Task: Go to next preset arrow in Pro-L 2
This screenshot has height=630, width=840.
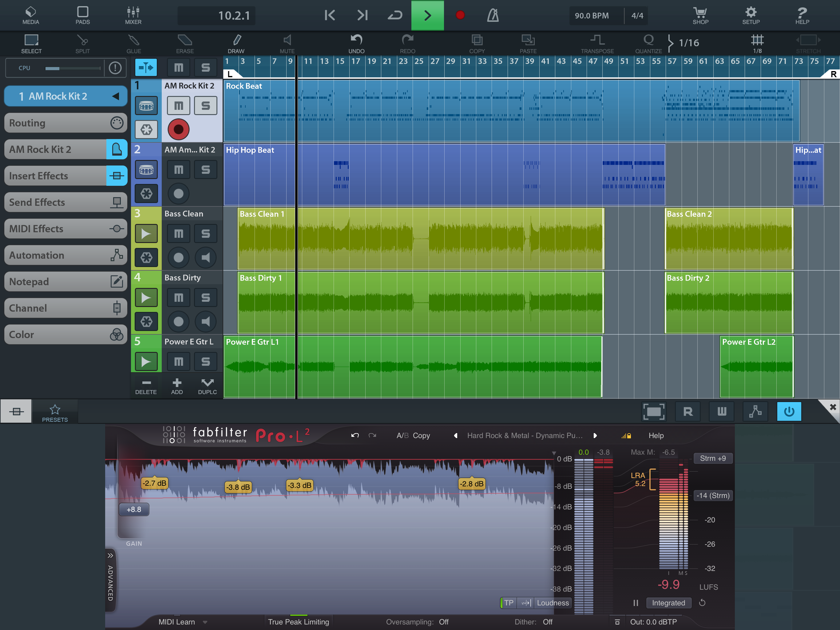Action: click(x=595, y=436)
